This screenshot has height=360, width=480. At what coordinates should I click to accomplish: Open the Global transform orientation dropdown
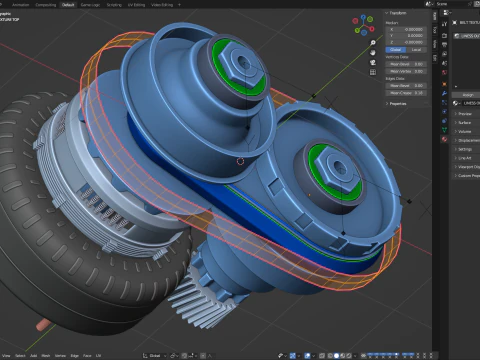coord(155,356)
